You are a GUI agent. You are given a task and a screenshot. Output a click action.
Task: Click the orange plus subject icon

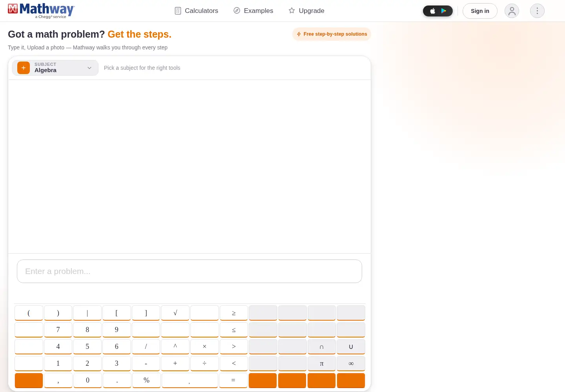tap(24, 68)
